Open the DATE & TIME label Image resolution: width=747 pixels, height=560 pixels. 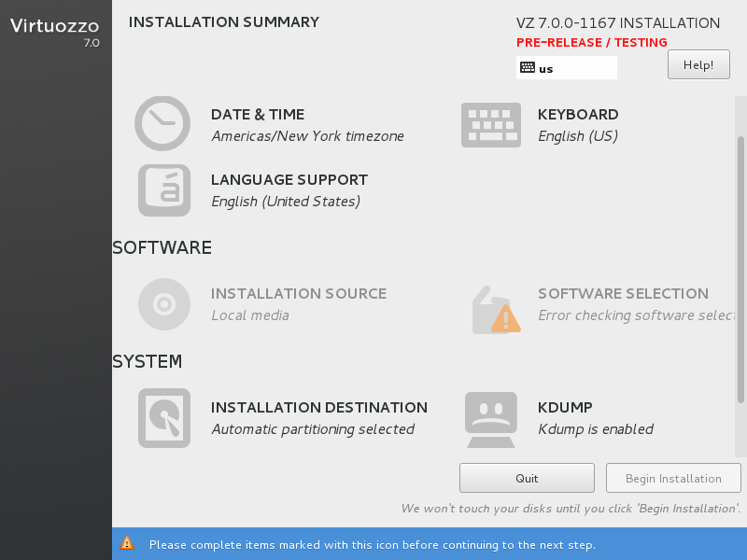258,115
